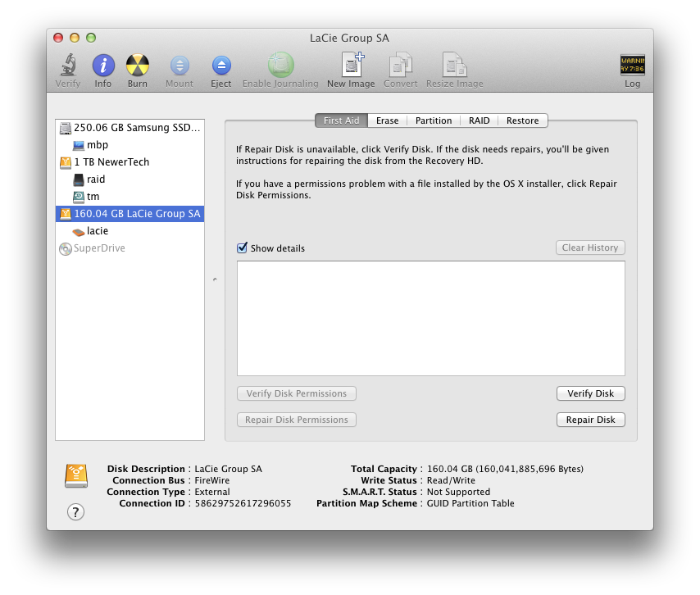Select the lacie volume
This screenshot has height=595, width=700.
[130, 231]
